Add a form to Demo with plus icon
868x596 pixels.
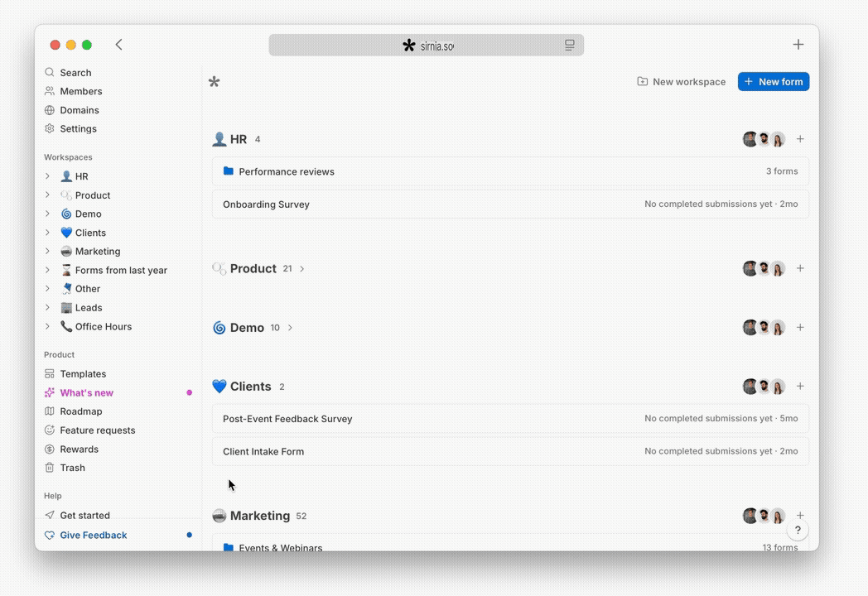[x=800, y=328]
